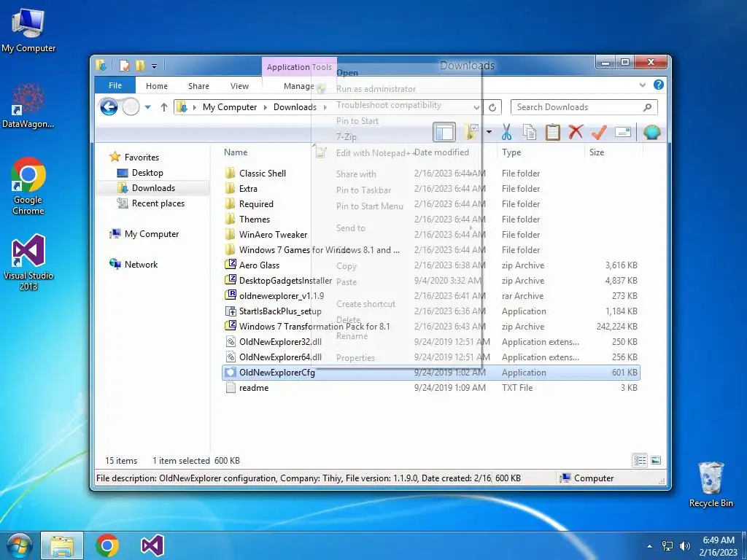Click the OldNewExplorer32.dll file icon
Viewport: 747px width, 560px height.
231,341
